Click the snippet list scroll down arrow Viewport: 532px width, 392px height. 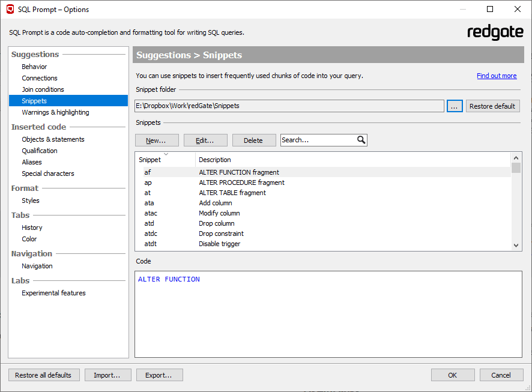[x=516, y=245]
